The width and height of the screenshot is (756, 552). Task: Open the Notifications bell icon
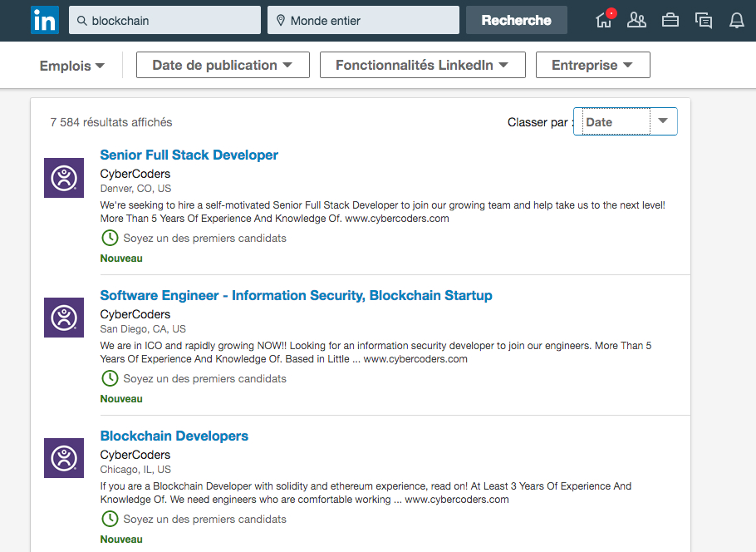(737, 20)
